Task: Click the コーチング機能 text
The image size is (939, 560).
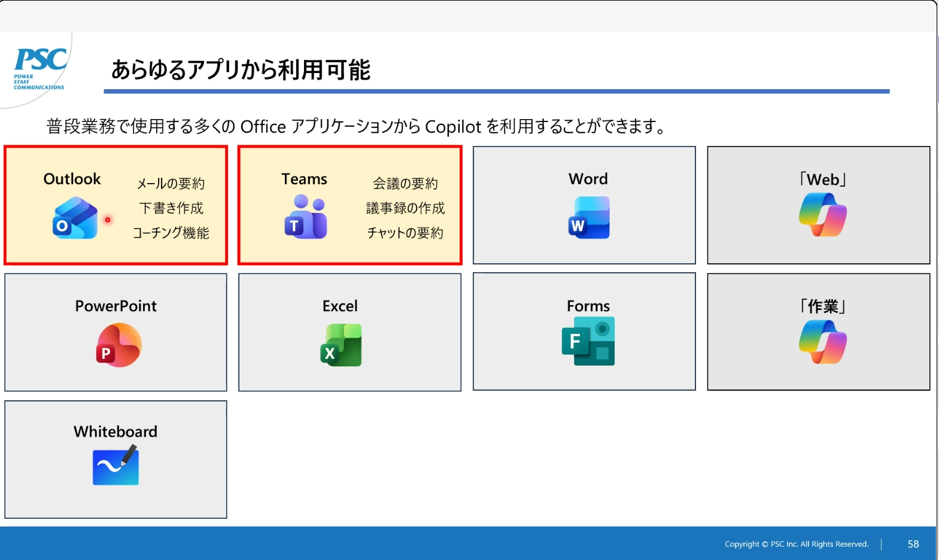Action: point(171,233)
